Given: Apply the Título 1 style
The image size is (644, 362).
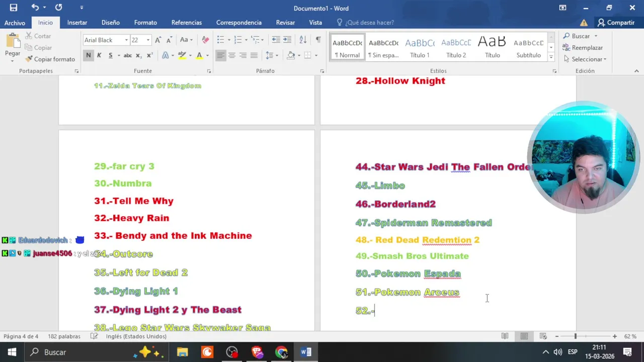Looking at the screenshot, I should (x=420, y=48).
